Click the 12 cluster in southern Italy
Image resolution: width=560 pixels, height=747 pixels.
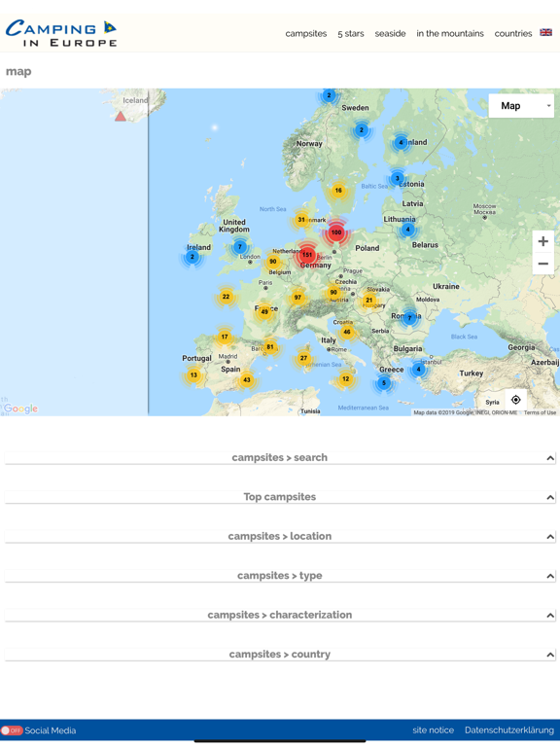tap(346, 378)
